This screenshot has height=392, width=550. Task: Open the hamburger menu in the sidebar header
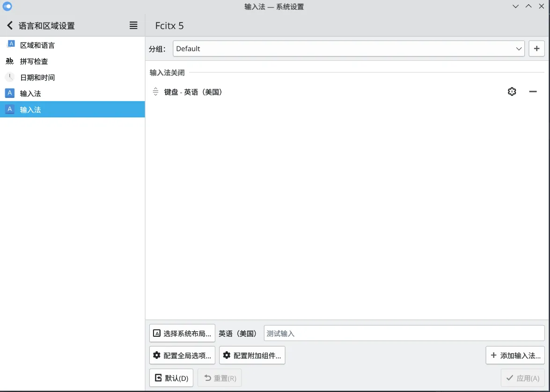click(133, 26)
